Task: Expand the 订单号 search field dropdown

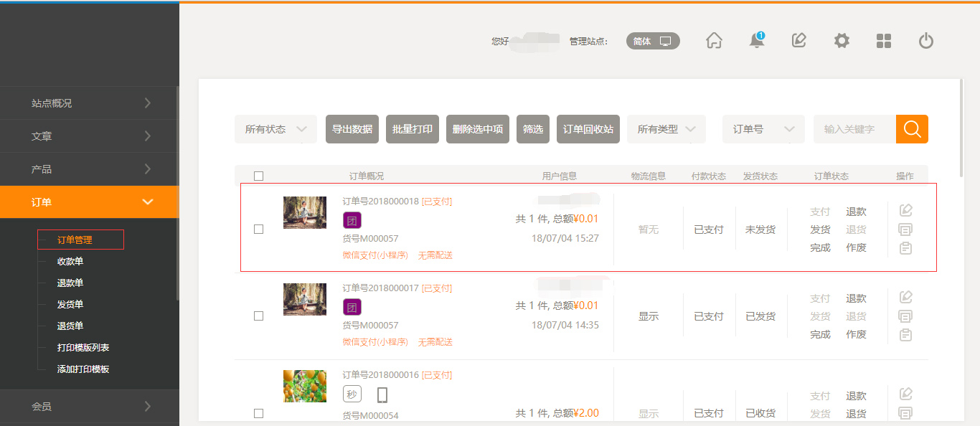Action: click(x=763, y=129)
